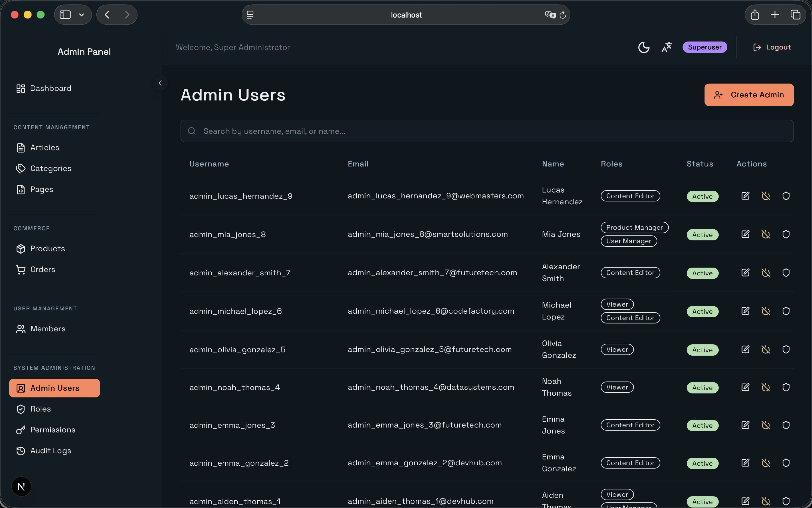812x508 pixels.
Task: Open role shield for admin_noah_thomas_4
Action: 786,387
